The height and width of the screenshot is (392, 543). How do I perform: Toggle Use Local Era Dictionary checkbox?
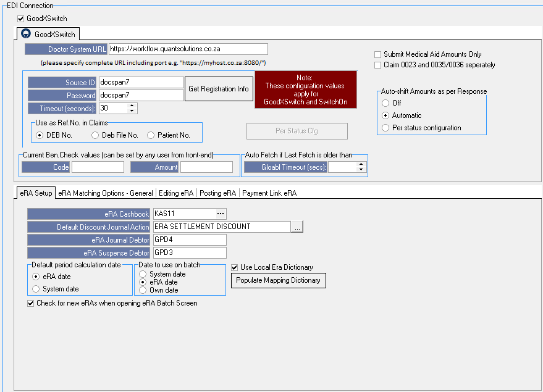(235, 267)
